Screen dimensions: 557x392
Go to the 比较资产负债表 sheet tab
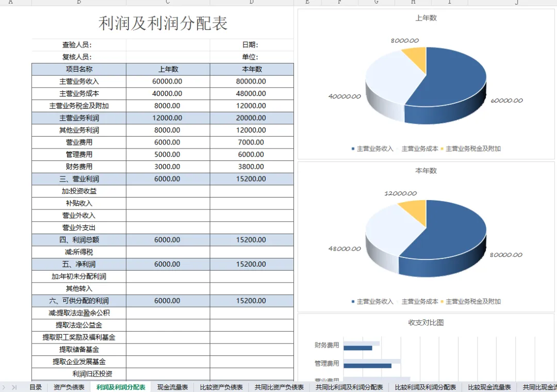click(221, 387)
